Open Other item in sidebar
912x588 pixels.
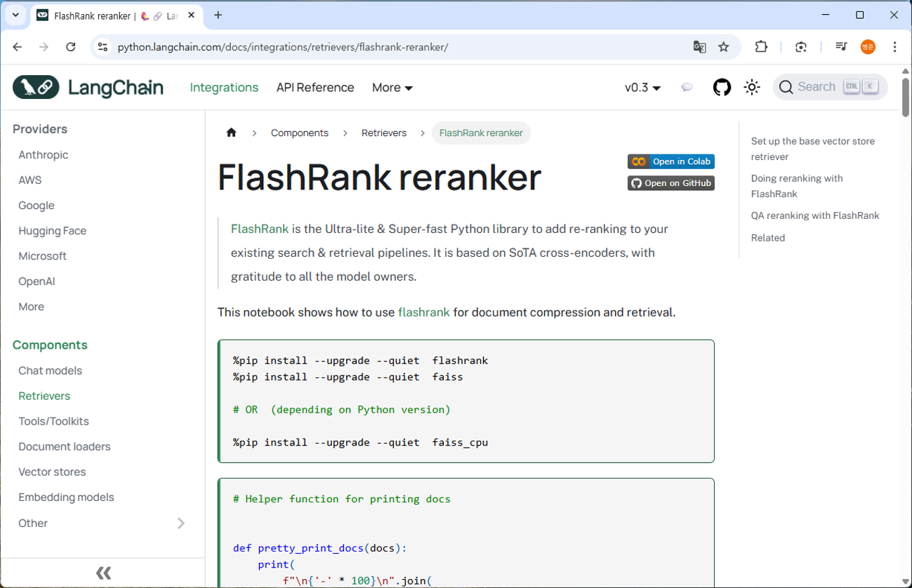pos(33,523)
